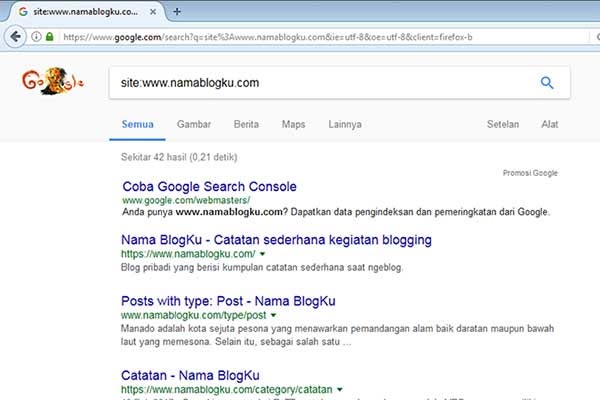Click the Google doodle logo

[x=53, y=81]
